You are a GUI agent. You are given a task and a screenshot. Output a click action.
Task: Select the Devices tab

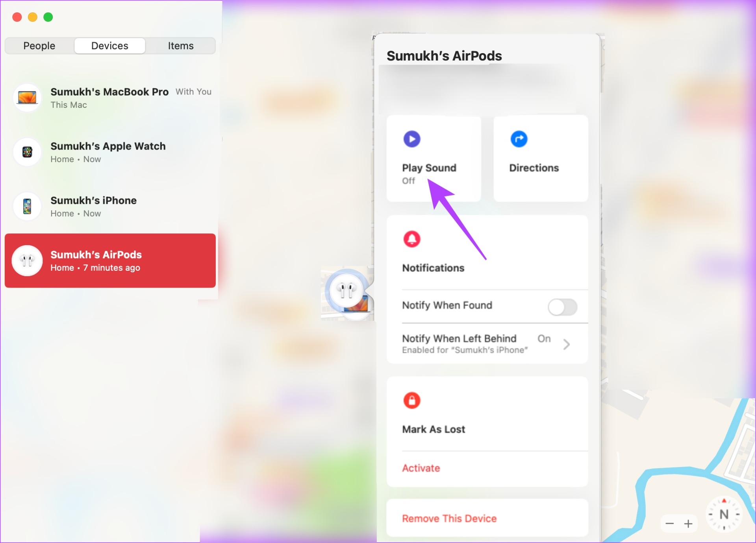110,46
